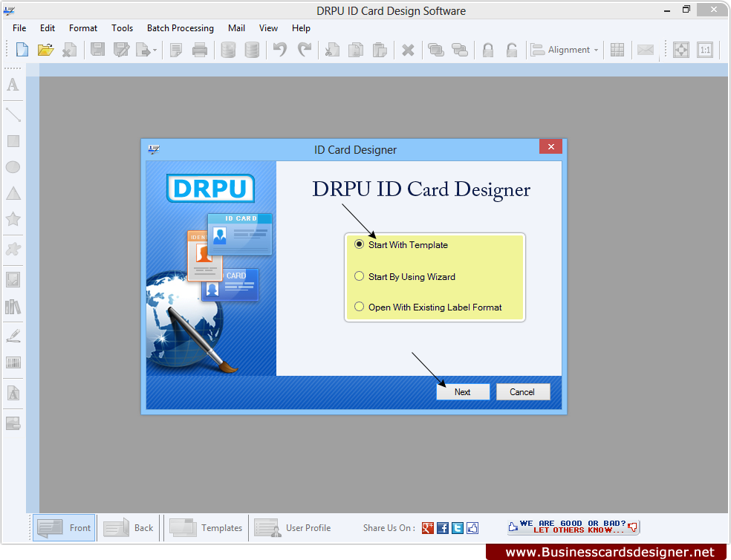The width and height of the screenshot is (731, 560).
Task: Create a new document from the toolbar
Action: [x=22, y=50]
